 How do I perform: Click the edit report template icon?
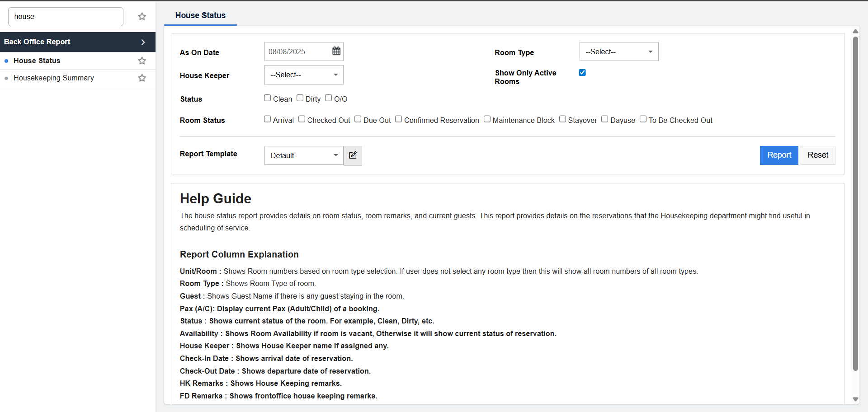point(353,155)
